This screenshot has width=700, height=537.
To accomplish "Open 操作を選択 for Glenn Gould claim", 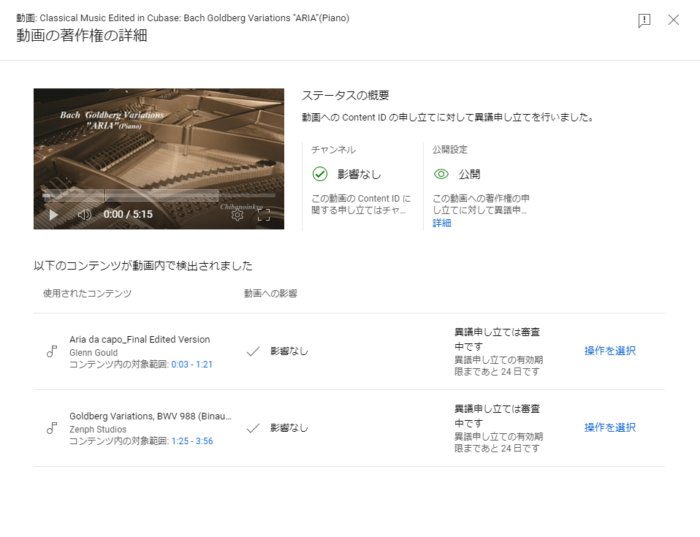I will pyautogui.click(x=610, y=351).
